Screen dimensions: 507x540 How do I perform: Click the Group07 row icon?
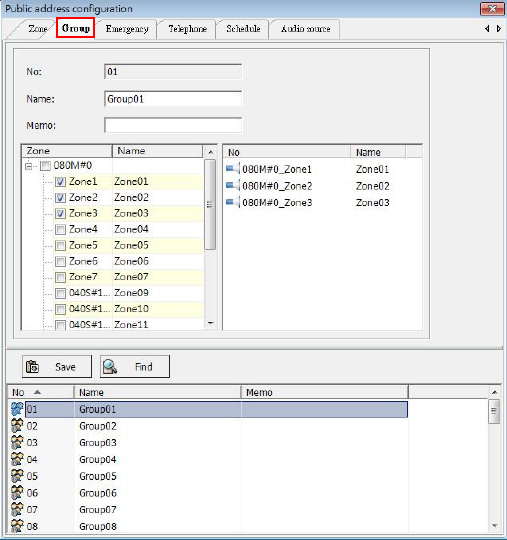click(x=17, y=509)
